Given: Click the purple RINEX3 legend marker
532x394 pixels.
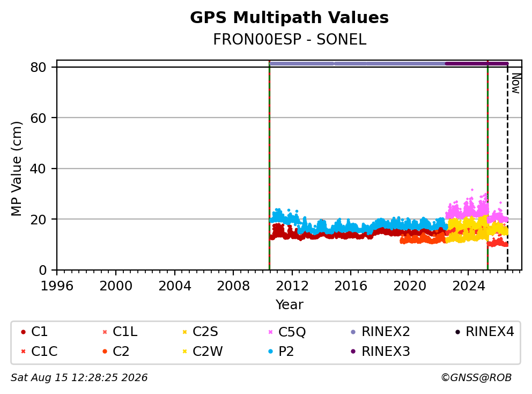Looking at the screenshot, I should click(353, 352).
